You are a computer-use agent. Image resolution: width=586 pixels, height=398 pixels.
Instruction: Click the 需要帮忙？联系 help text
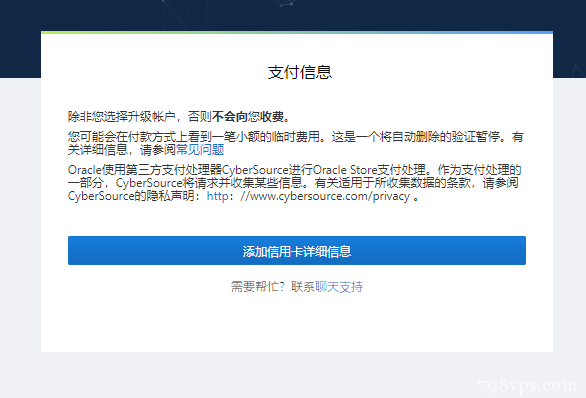point(273,287)
